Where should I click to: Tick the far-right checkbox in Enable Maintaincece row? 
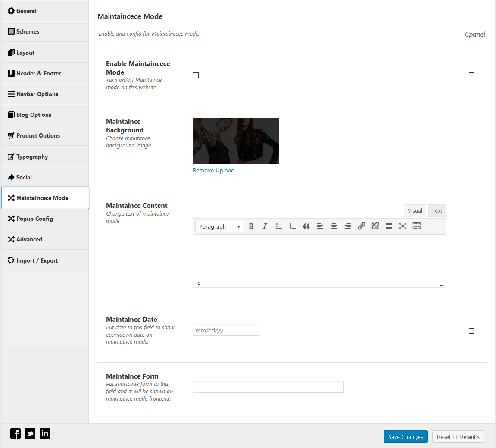point(471,75)
